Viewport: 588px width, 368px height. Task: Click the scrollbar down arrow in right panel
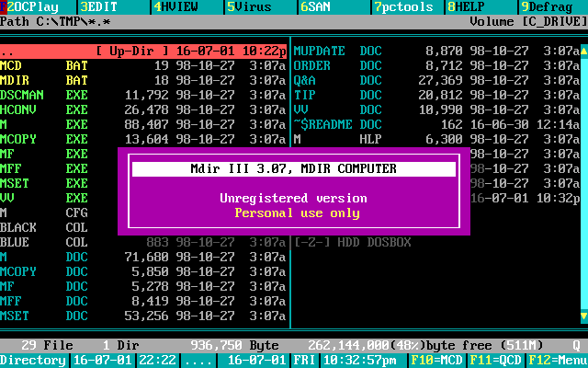pyautogui.click(x=584, y=316)
